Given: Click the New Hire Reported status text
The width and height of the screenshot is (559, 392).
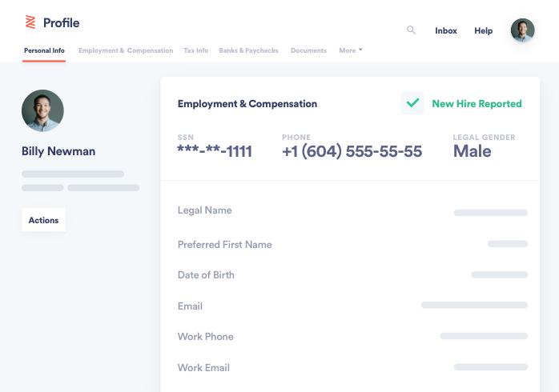Looking at the screenshot, I should coord(477,104).
